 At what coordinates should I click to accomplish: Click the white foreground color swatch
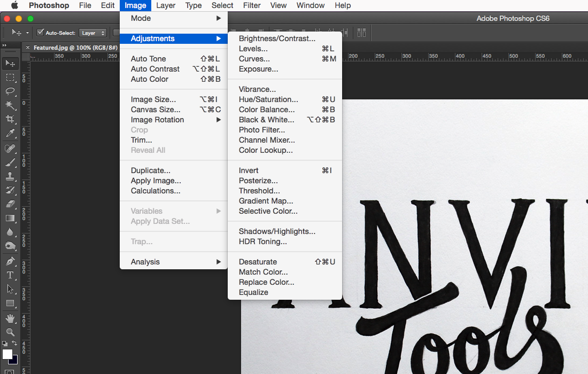[7, 354]
